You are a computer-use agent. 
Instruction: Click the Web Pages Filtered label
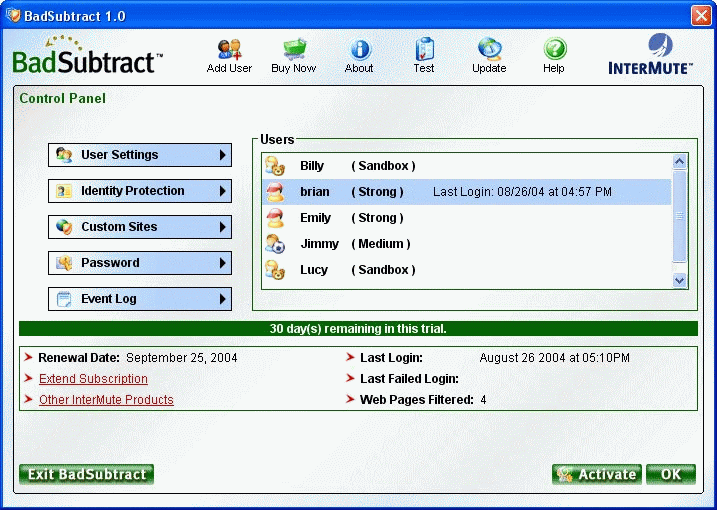pyautogui.click(x=417, y=400)
